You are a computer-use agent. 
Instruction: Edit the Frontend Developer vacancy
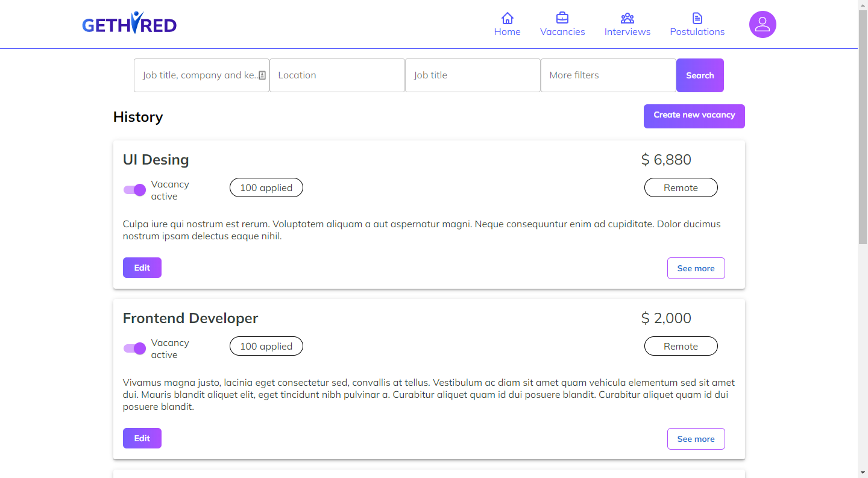click(x=142, y=438)
